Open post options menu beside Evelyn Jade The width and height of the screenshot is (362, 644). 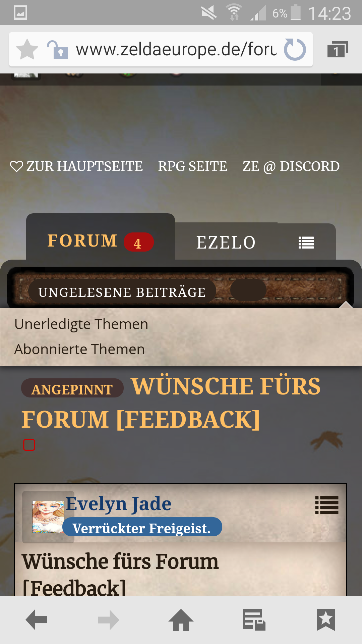[x=327, y=505]
